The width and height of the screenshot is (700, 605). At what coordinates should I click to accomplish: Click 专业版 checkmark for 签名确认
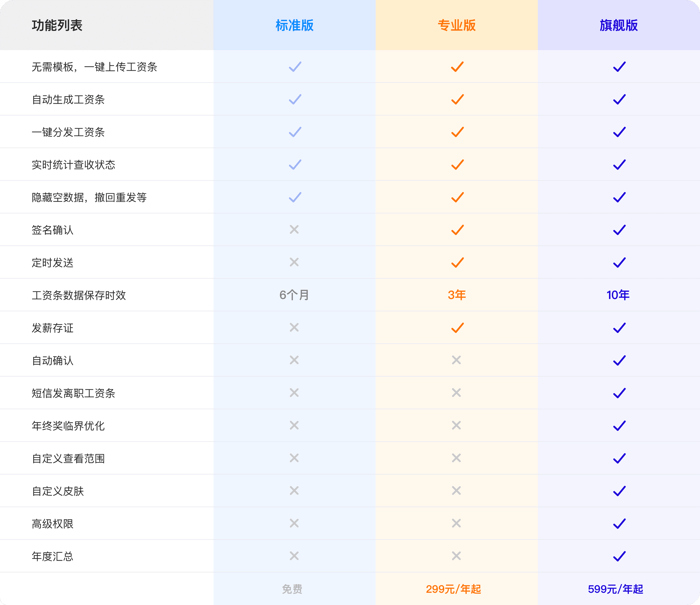457,230
